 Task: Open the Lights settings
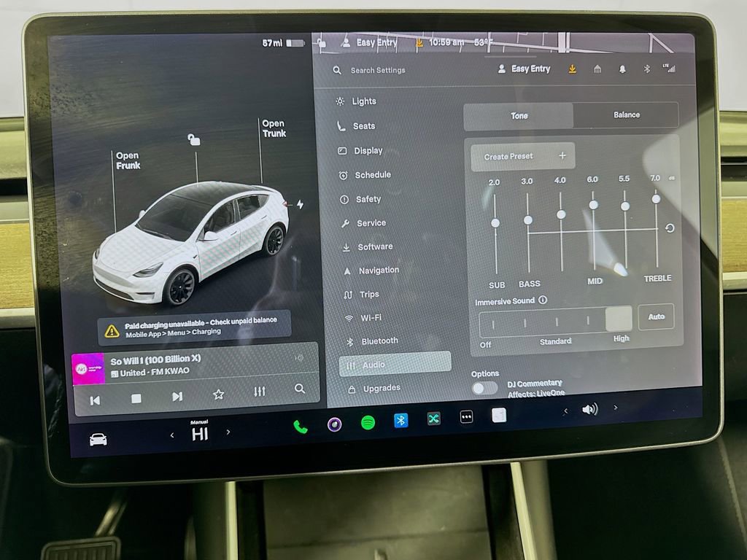coord(363,101)
